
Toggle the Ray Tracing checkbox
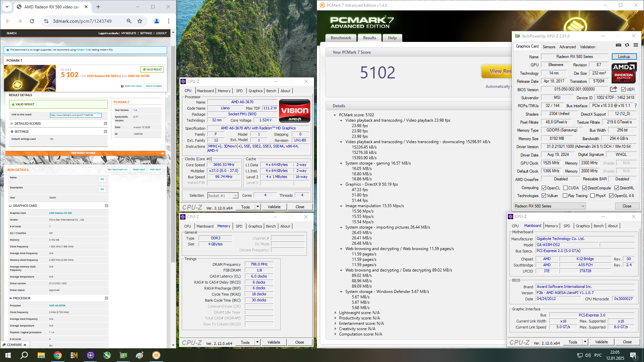pos(565,196)
